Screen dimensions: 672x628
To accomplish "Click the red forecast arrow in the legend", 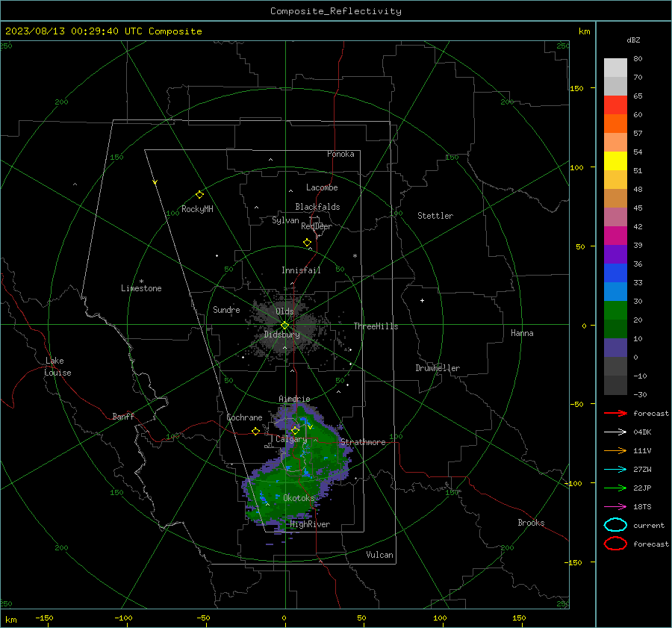I will (x=615, y=413).
